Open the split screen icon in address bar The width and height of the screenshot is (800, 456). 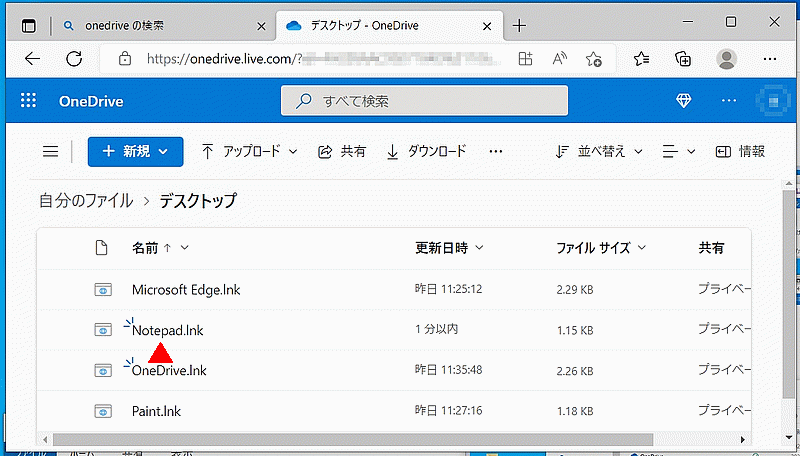coord(526,59)
